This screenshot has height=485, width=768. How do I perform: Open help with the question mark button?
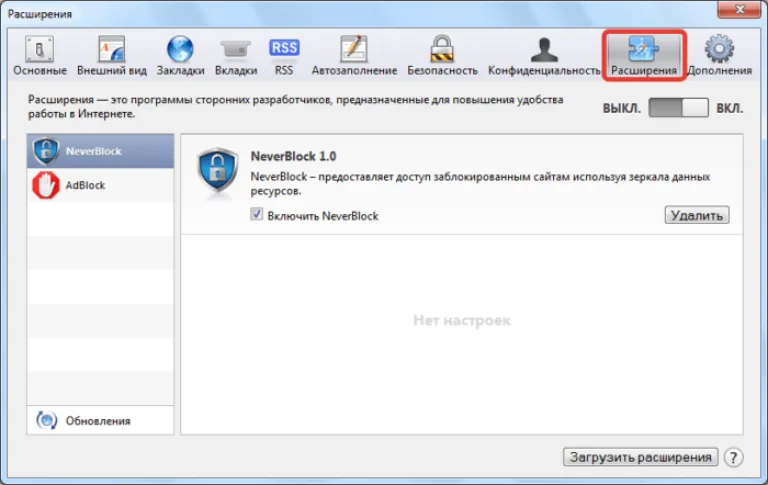(733, 458)
